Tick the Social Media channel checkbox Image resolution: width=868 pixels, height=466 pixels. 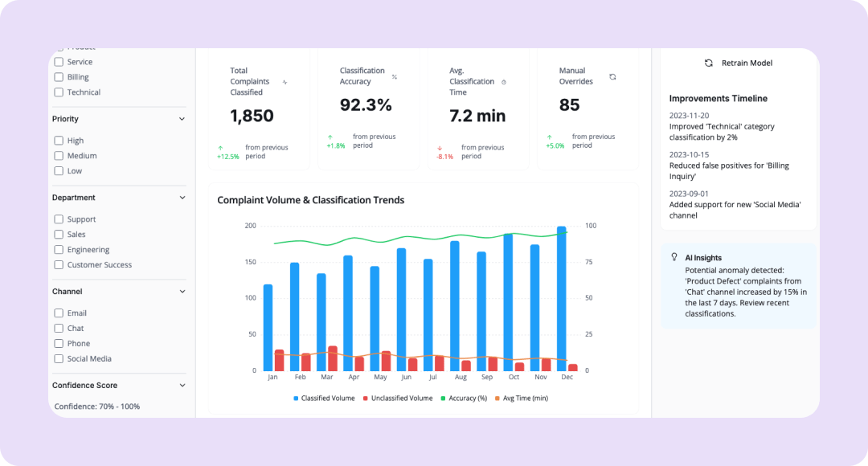pyautogui.click(x=59, y=359)
